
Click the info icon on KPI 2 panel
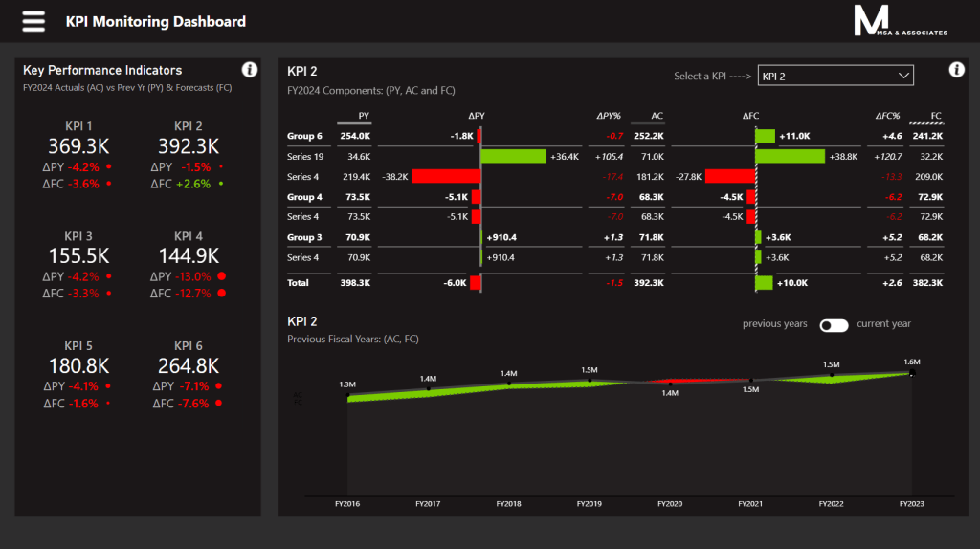tap(955, 70)
